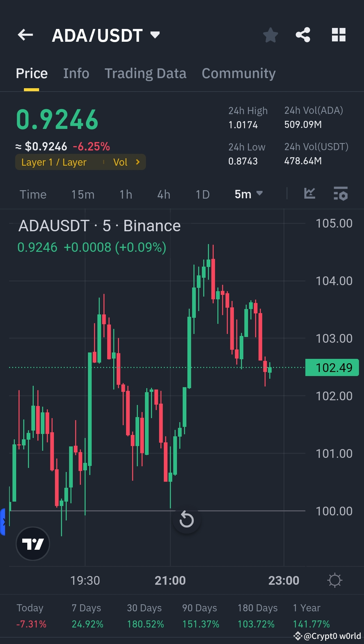This screenshot has width=364, height=644.
Task: Tap the Layer 1 / Layer category tag
Action: click(x=54, y=162)
